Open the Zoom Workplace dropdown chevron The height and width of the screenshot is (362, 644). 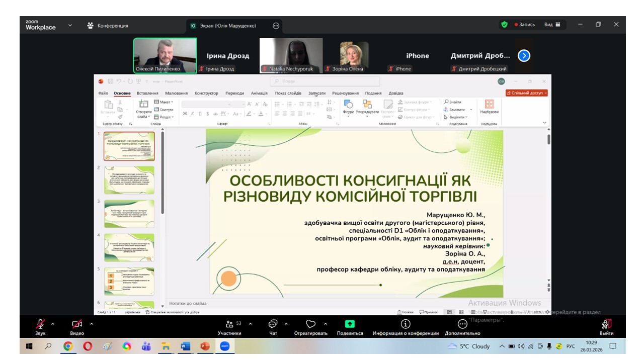pyautogui.click(x=70, y=25)
